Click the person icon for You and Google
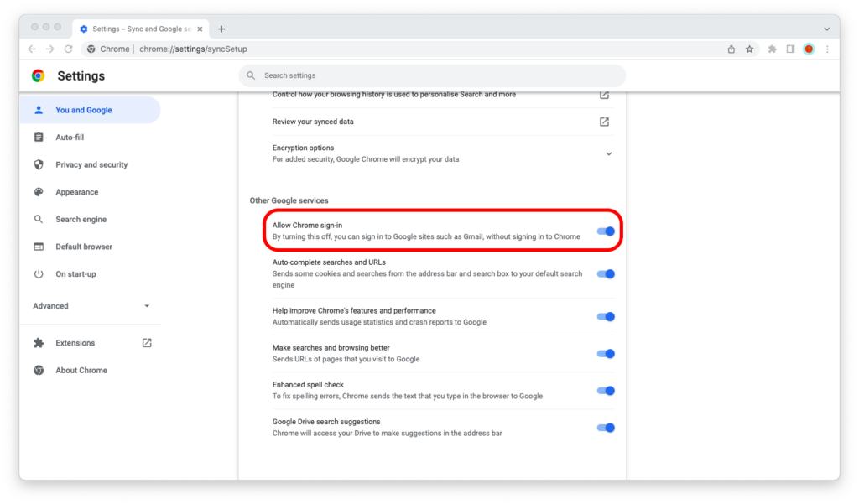This screenshot has width=859, height=504. coord(39,110)
